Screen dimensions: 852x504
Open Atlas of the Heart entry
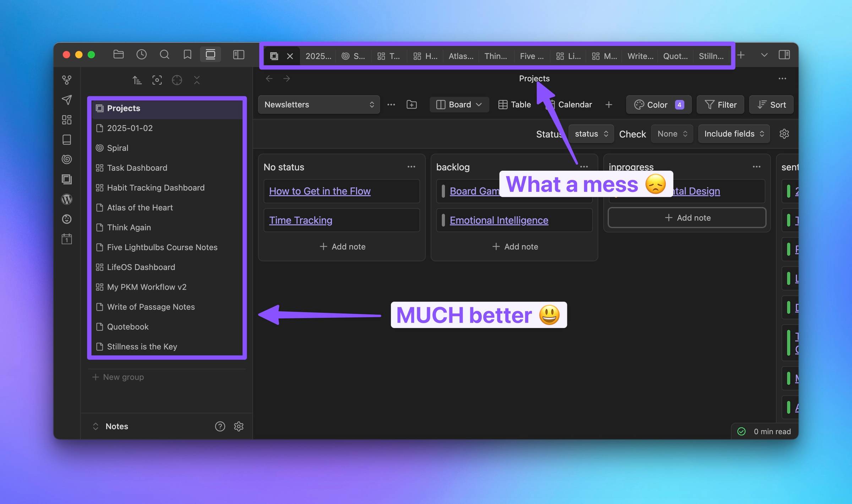167,208
